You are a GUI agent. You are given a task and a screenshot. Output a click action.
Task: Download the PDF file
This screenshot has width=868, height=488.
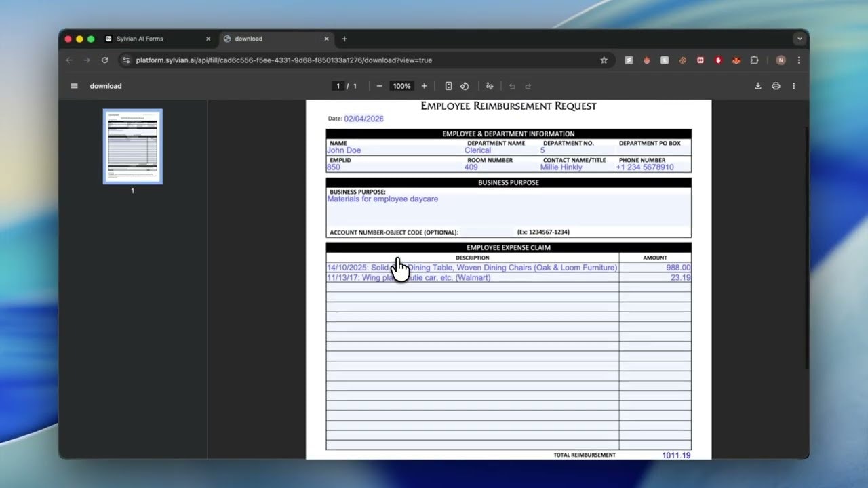pos(758,86)
